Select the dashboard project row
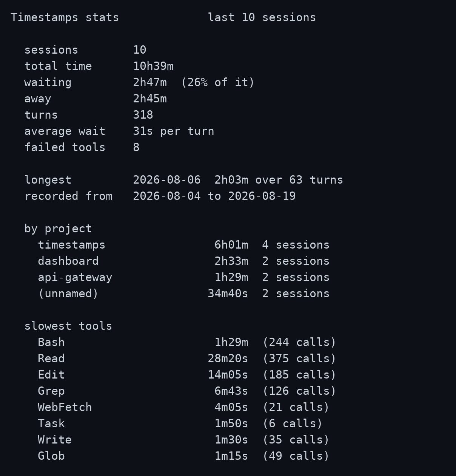This screenshot has width=456, height=476. 184,261
